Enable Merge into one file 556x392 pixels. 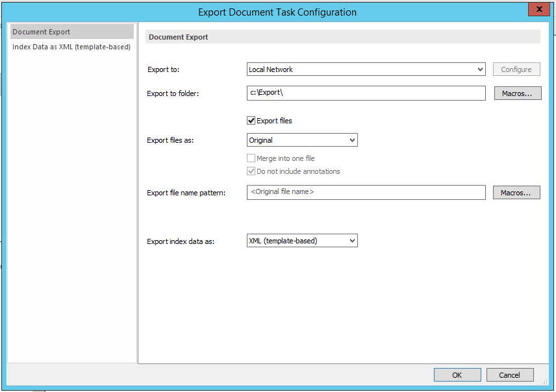(x=251, y=158)
